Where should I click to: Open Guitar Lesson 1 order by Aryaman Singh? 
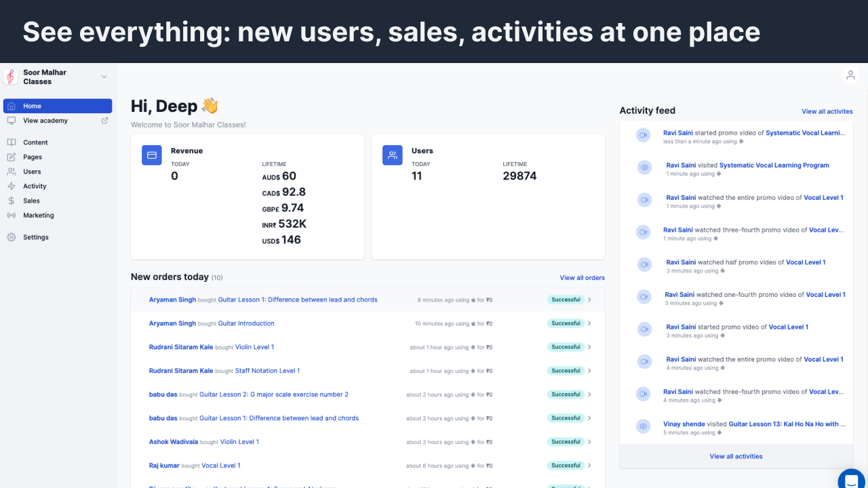[x=298, y=300]
